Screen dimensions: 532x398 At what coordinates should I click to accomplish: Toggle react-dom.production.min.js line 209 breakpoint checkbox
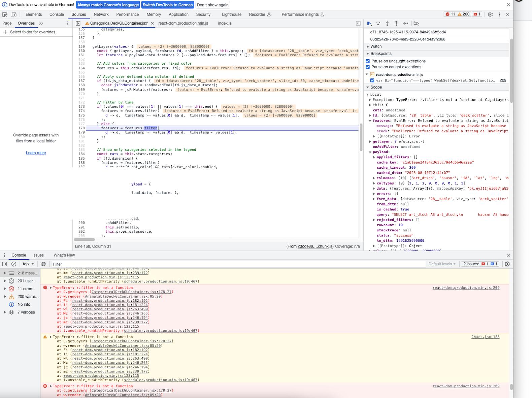click(x=372, y=80)
